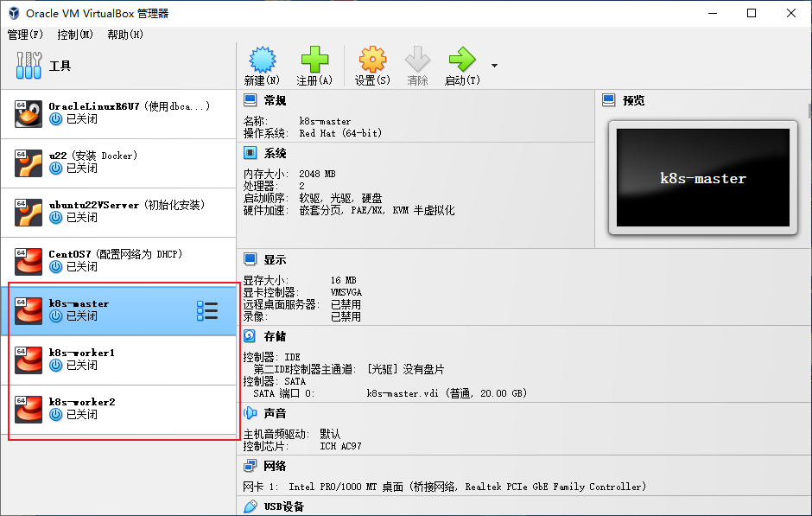Click the k8s-master red hat icon

click(x=28, y=311)
